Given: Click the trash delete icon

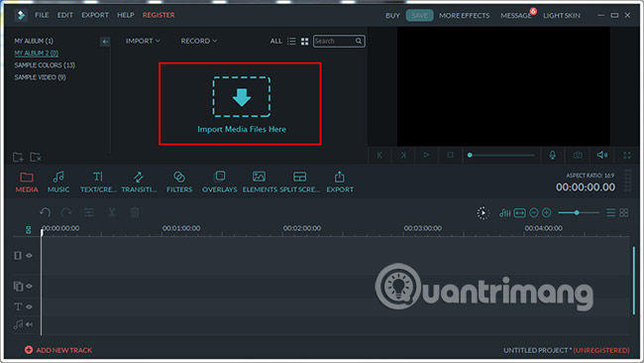Looking at the screenshot, I should (135, 212).
